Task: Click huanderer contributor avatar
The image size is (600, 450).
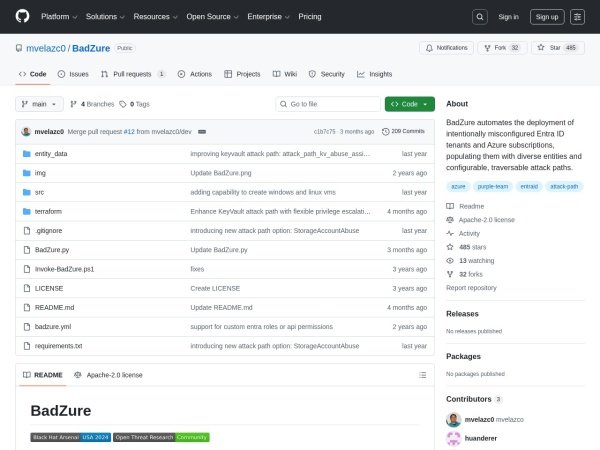Action: [453, 439]
